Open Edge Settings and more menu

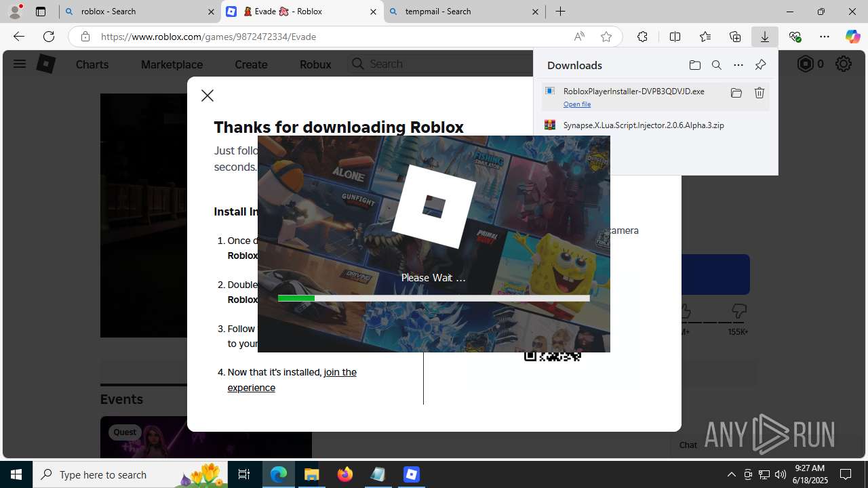[x=825, y=37]
